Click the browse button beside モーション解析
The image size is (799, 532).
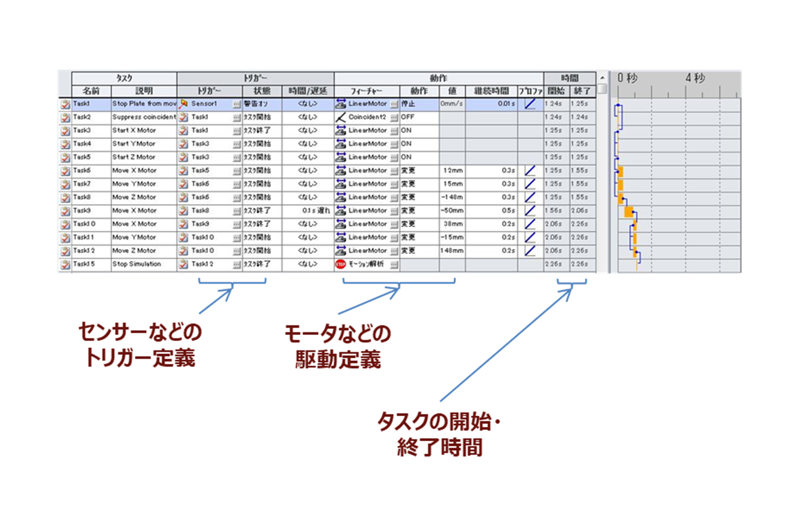(x=394, y=265)
